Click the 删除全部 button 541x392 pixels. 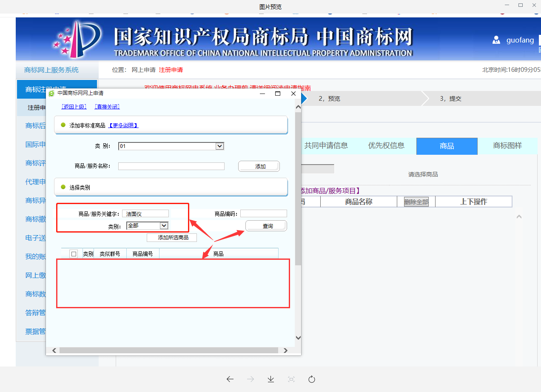click(416, 202)
